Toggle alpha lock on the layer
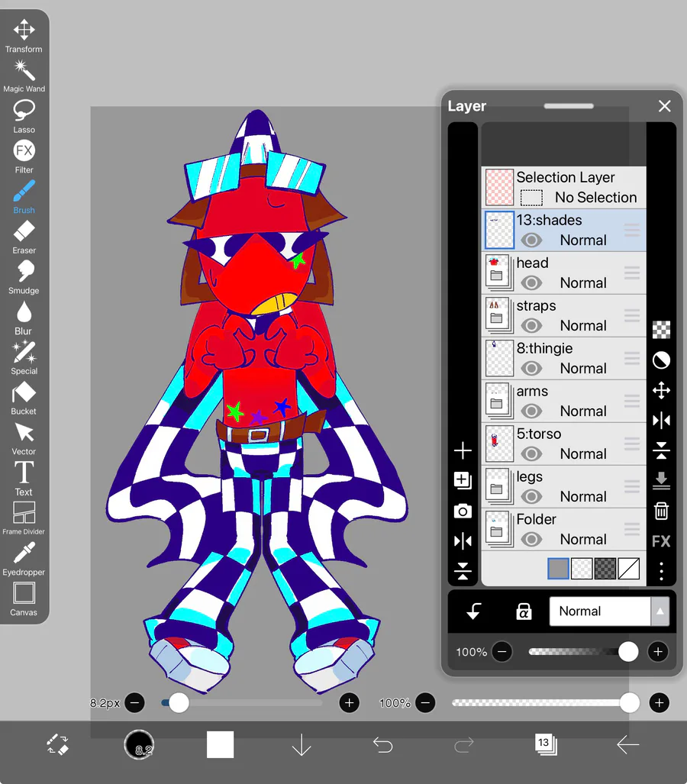The width and height of the screenshot is (687, 784). 524,611
